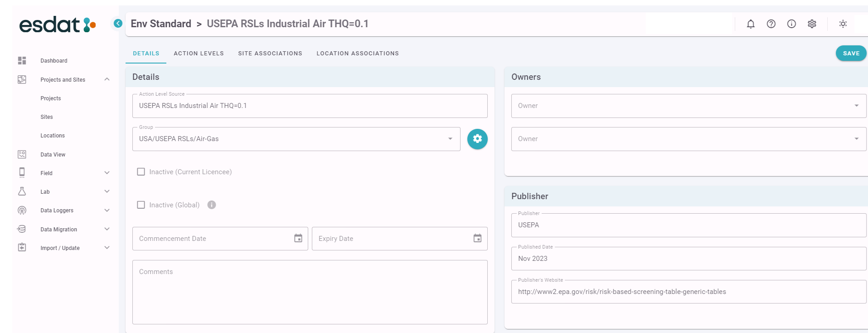Expand the Data Migration menu chevron

107,229
